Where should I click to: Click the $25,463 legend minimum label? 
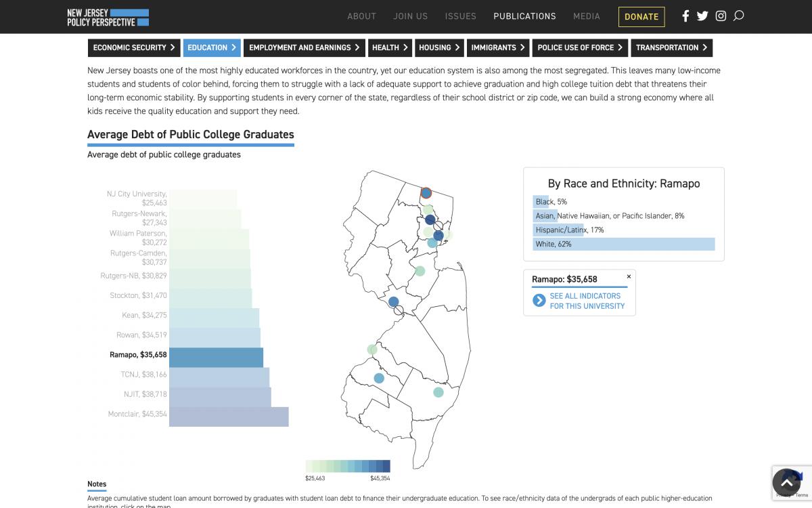315,478
